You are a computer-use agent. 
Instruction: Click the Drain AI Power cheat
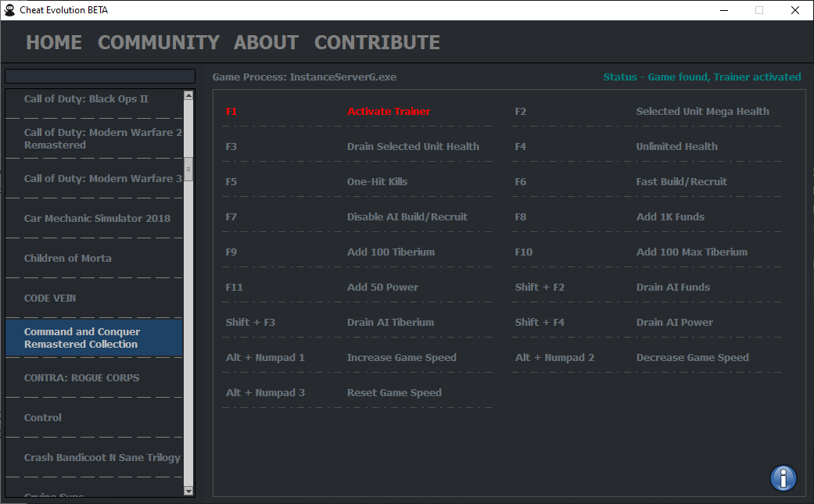[674, 323]
